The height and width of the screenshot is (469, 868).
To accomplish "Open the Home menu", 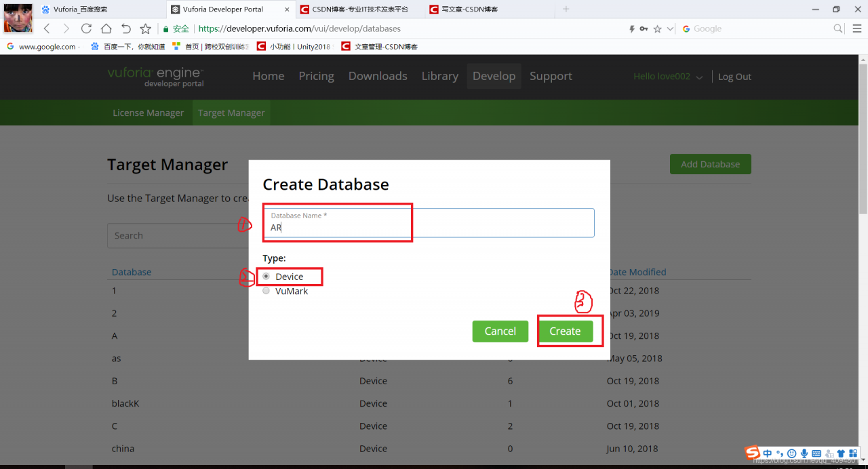I will pyautogui.click(x=269, y=76).
